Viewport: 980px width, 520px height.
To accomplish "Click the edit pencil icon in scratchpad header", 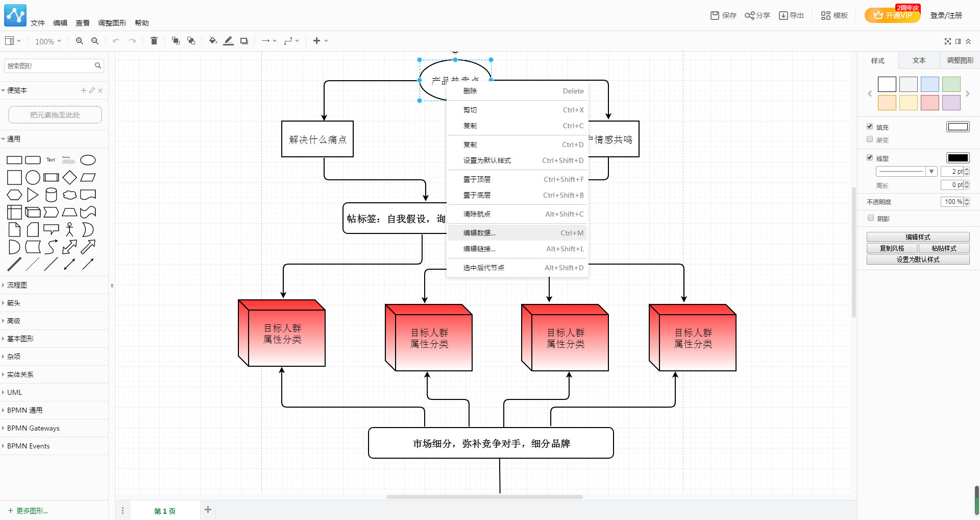I will [x=92, y=90].
